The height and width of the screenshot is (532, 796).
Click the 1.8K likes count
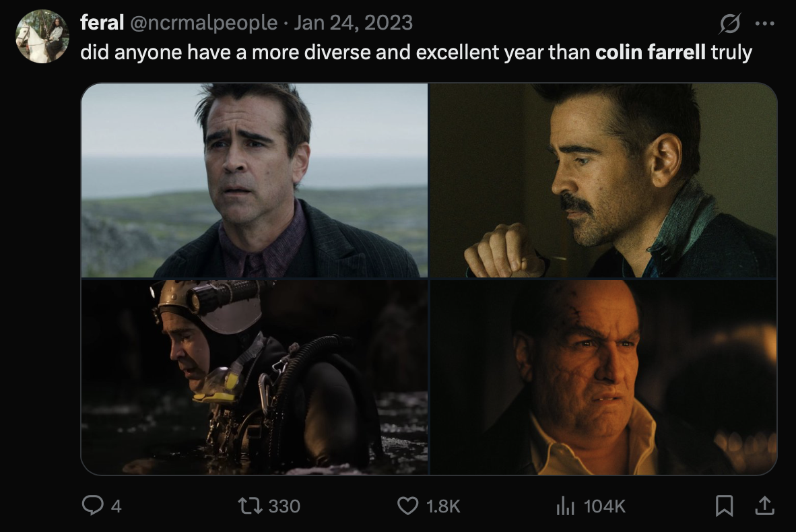[x=444, y=506]
